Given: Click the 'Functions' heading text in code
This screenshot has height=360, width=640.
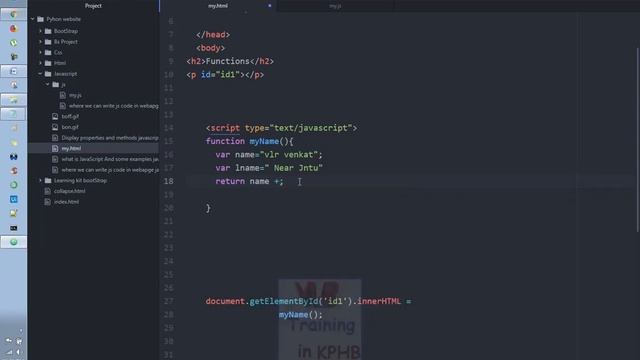Looking at the screenshot, I should 228,61.
